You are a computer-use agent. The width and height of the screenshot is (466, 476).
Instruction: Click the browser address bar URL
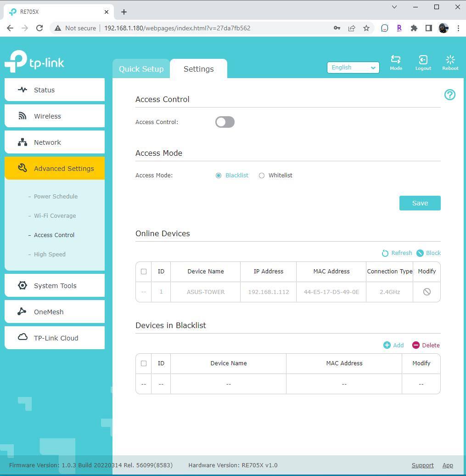(x=177, y=28)
